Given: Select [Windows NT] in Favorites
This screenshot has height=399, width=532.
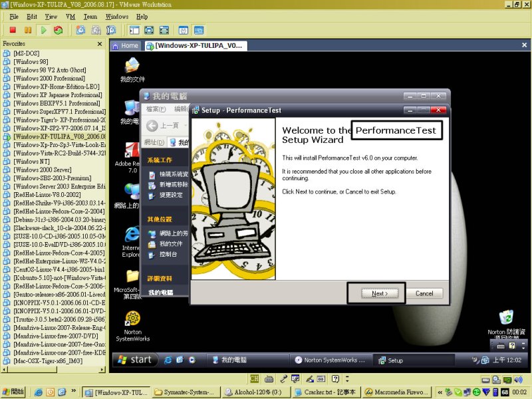Looking at the screenshot, I should point(31,162).
